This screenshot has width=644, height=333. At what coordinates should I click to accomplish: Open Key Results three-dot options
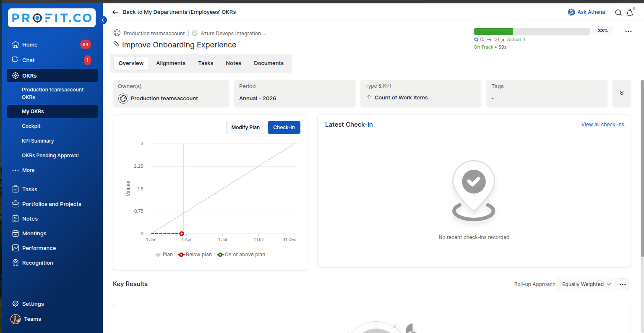[x=623, y=284]
